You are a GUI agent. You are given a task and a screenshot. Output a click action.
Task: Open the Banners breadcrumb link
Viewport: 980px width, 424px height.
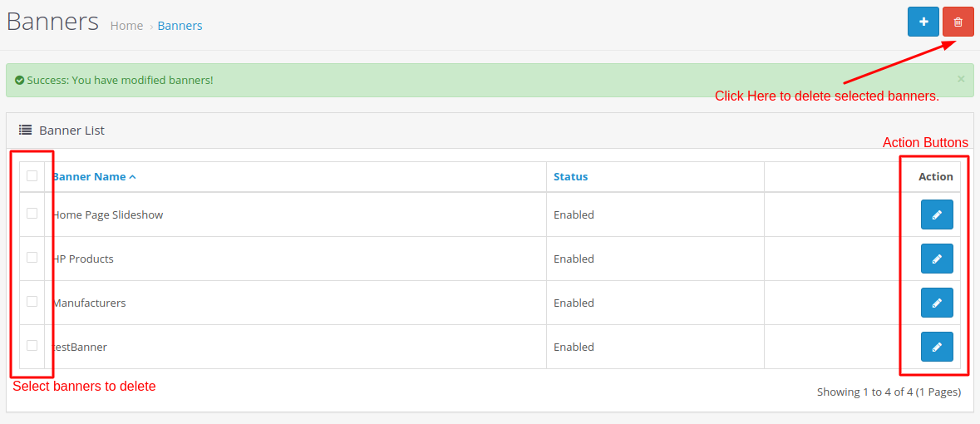coord(180,26)
